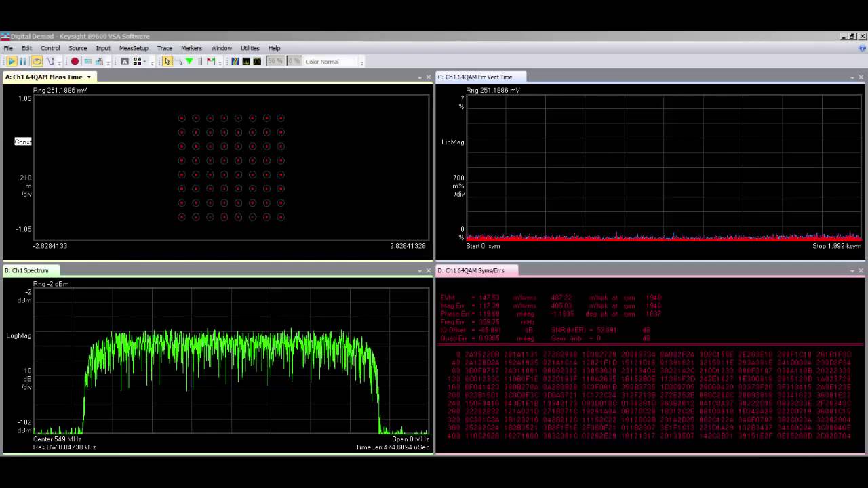Open the Markers menu
The image size is (868, 488).
tap(191, 48)
